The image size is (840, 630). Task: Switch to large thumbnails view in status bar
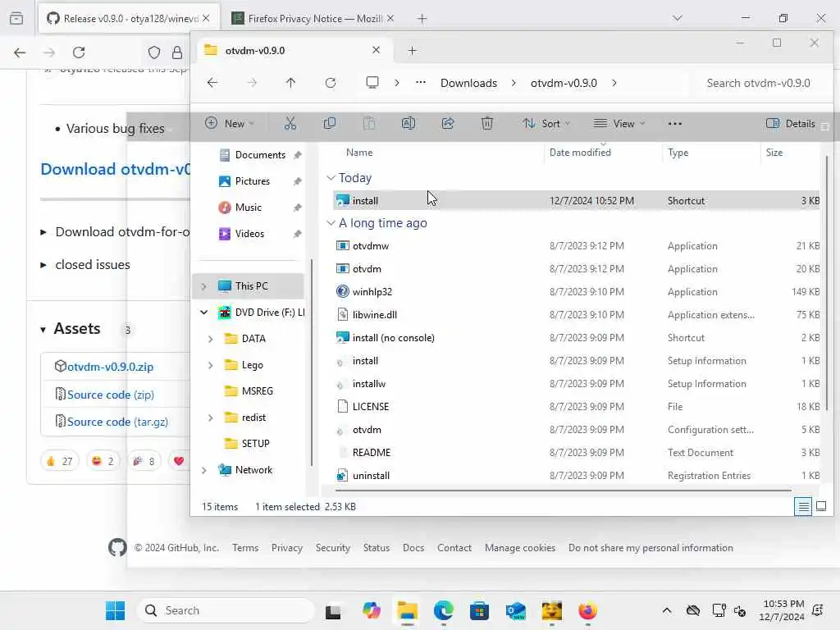(820, 506)
